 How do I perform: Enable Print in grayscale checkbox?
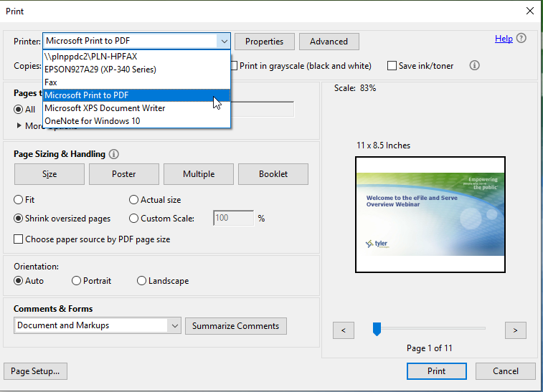[234, 66]
